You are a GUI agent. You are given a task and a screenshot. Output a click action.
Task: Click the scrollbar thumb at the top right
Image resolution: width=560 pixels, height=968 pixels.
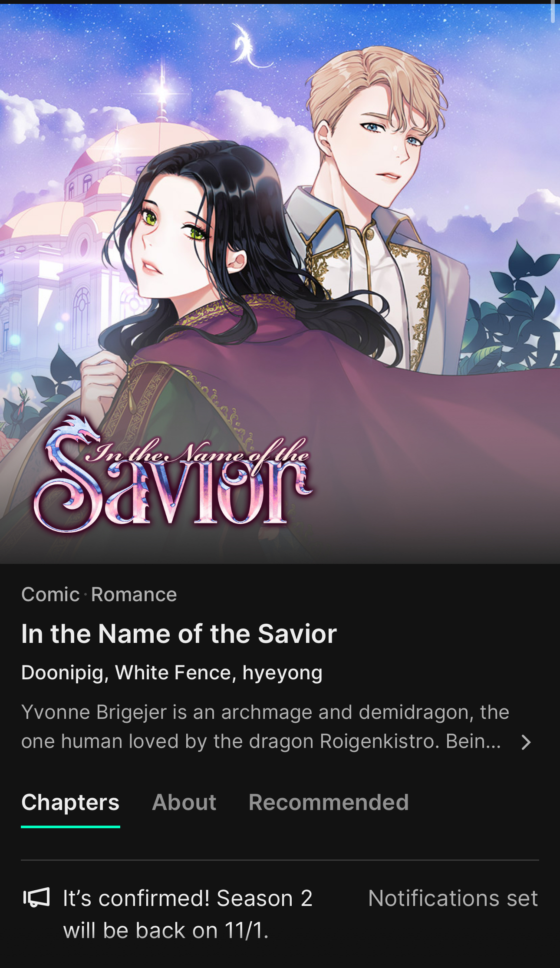(553, 11)
